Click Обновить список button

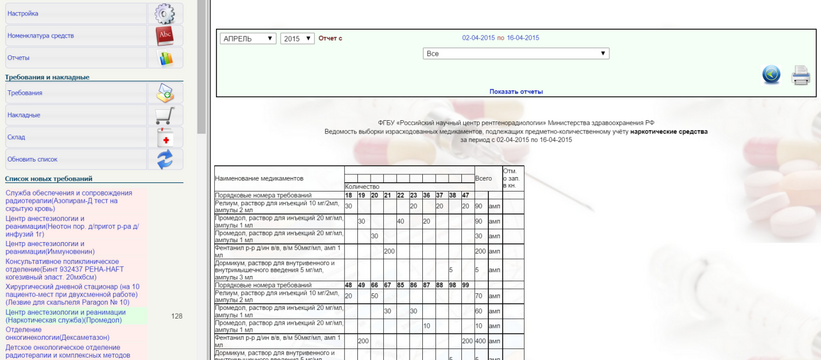[x=76, y=159]
